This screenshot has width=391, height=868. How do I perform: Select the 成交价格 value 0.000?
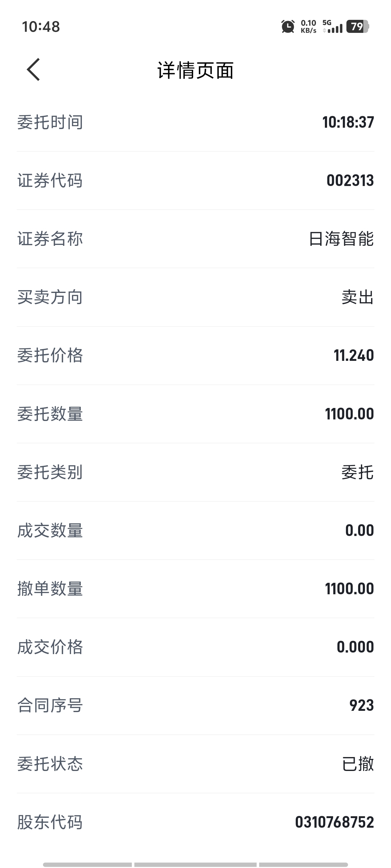point(355,647)
